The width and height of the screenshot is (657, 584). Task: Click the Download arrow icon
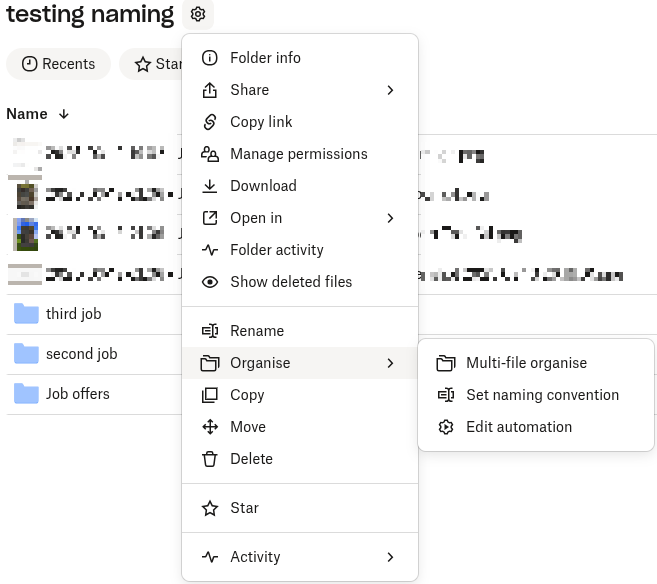[210, 186]
